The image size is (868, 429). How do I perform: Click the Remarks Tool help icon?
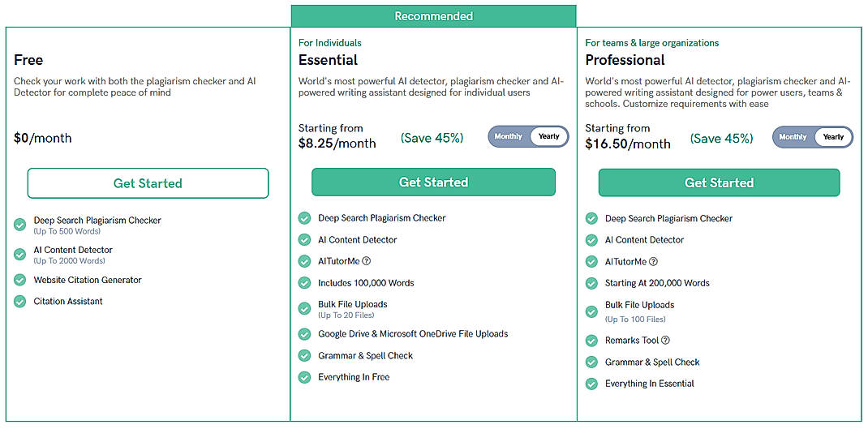pyautogui.click(x=666, y=341)
